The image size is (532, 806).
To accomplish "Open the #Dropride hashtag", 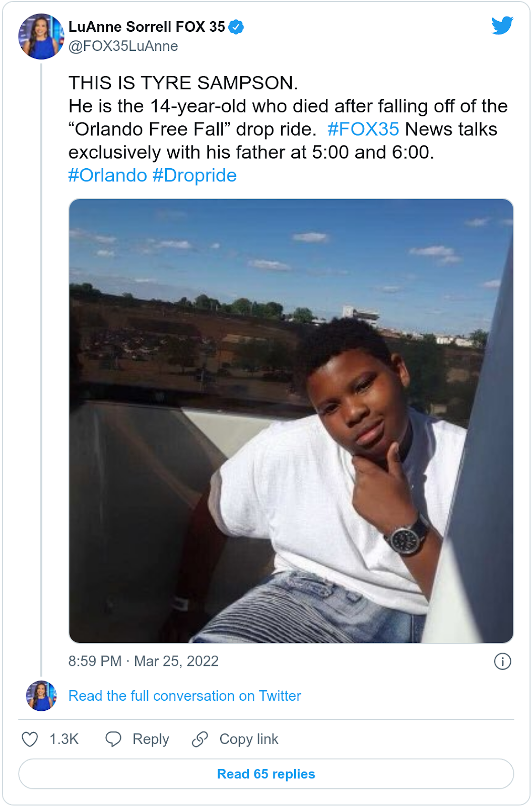I will (x=194, y=175).
